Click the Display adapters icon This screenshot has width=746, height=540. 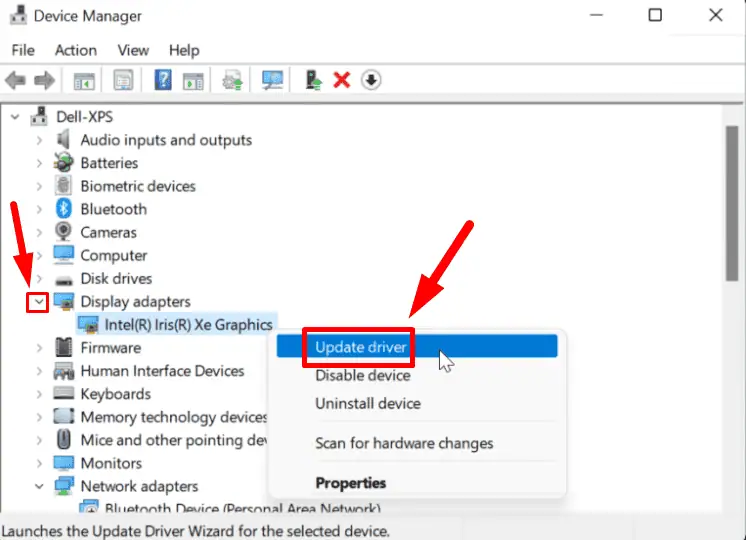[x=64, y=302]
